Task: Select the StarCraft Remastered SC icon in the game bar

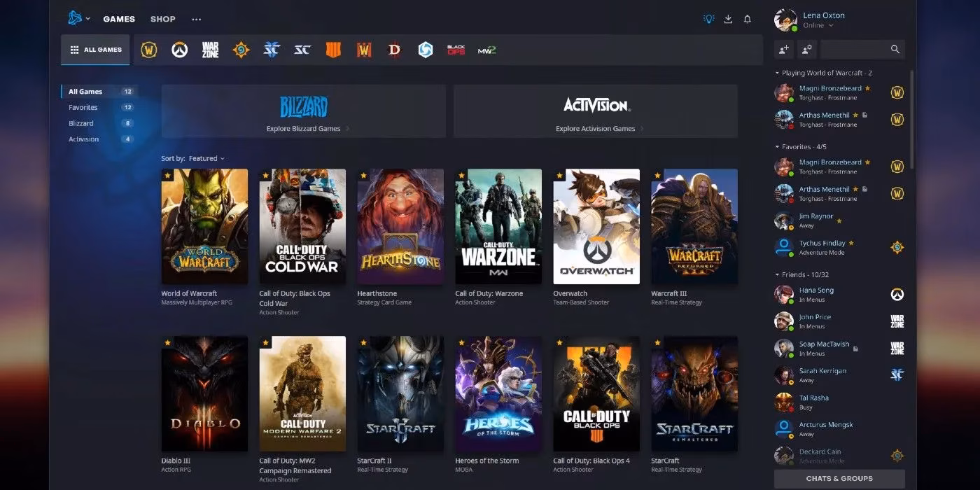Action: 302,50
